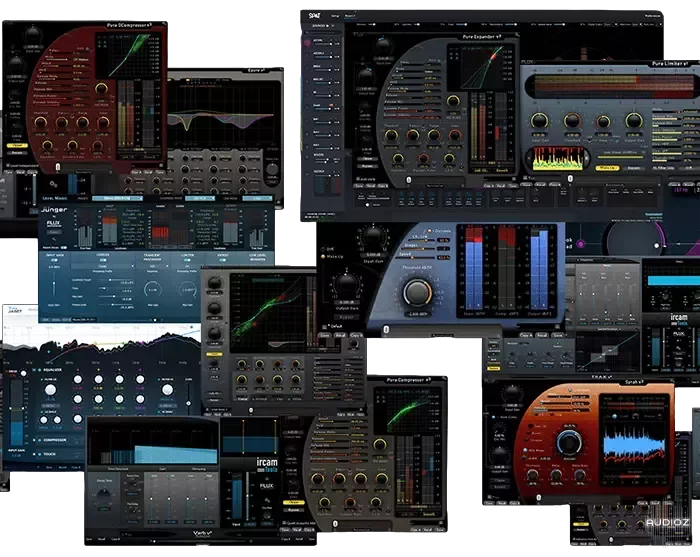Click the Threshold knob in Pure DCompressor
The width and height of the screenshot is (700, 557).
41,122
